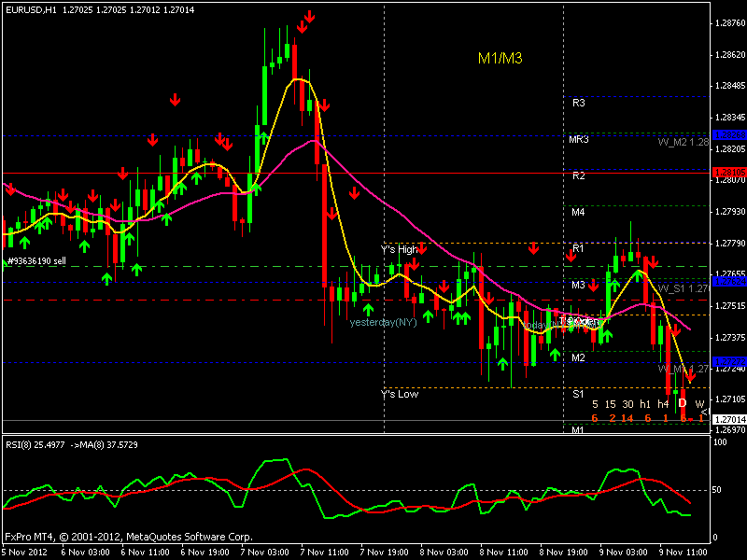Click the 1.27105 price axis value
The width and height of the screenshot is (747, 560).
730,399
